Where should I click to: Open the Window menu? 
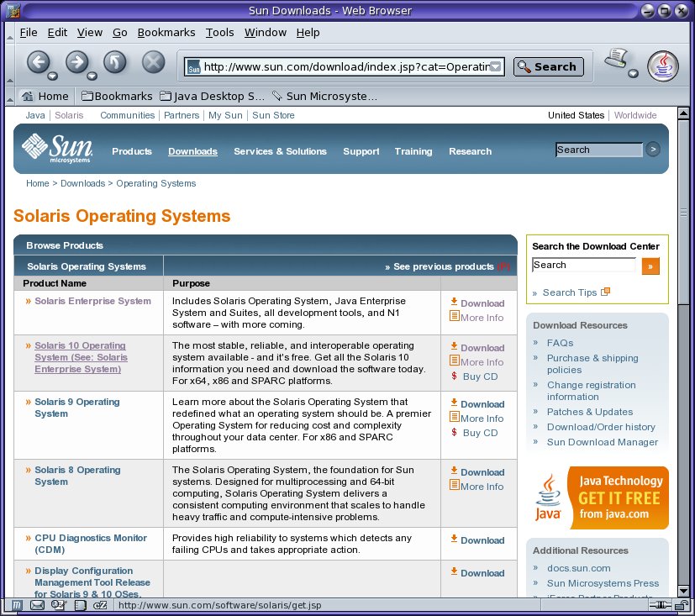point(266,32)
